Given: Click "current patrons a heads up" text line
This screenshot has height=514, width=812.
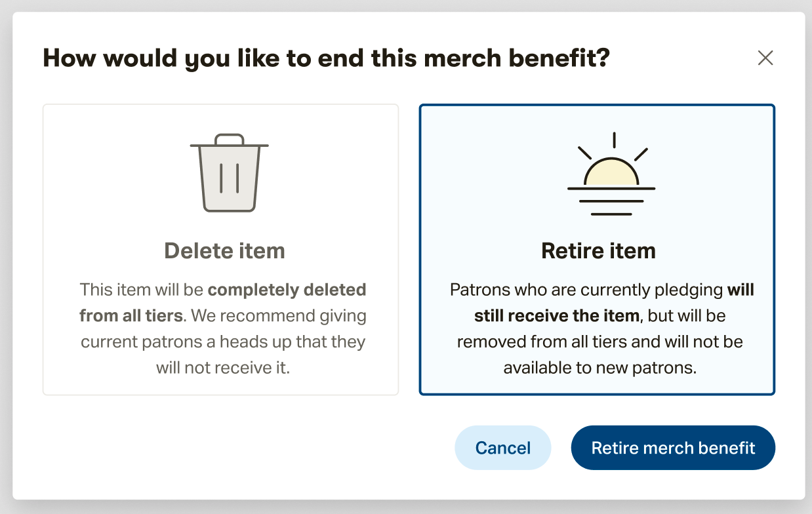Looking at the screenshot, I should tap(223, 342).
